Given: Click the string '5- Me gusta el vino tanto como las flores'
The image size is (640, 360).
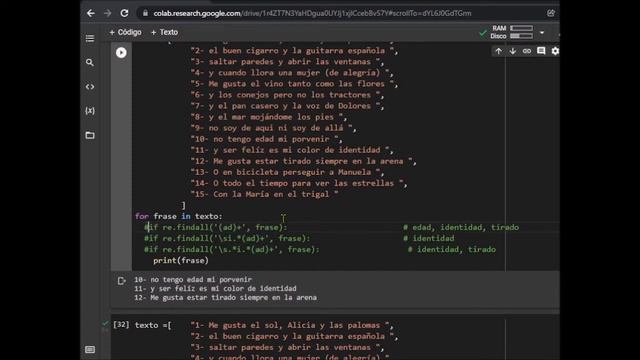Looking at the screenshot, I should 292,84.
